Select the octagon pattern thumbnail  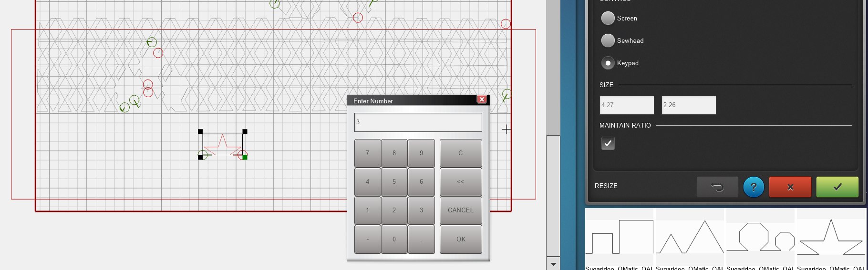click(760, 238)
